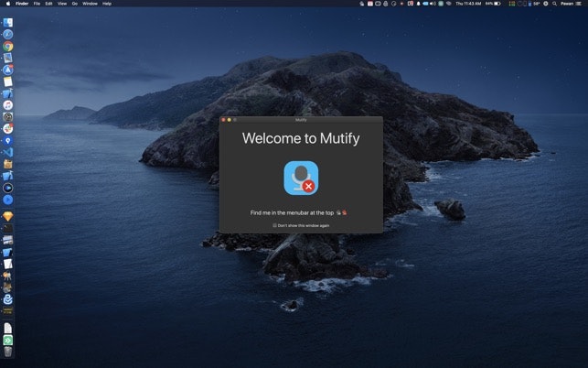Open the Window menu

pyautogui.click(x=90, y=4)
